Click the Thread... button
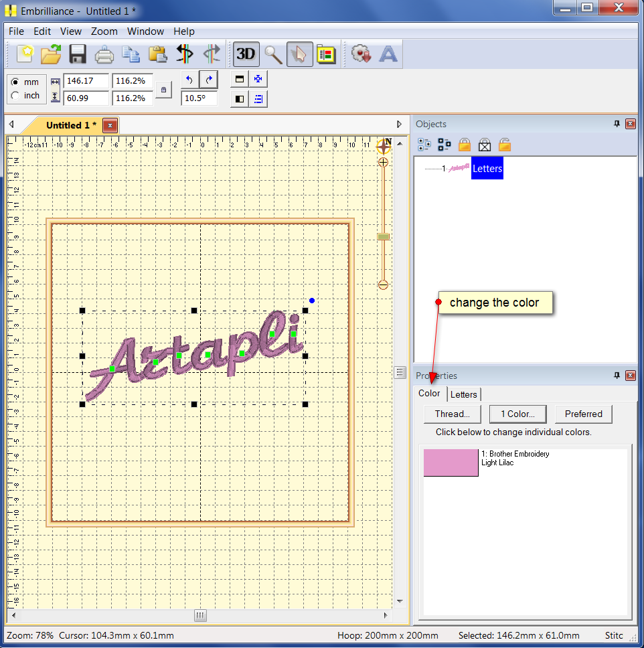Viewport: 644px width, 648px height. pyautogui.click(x=452, y=414)
